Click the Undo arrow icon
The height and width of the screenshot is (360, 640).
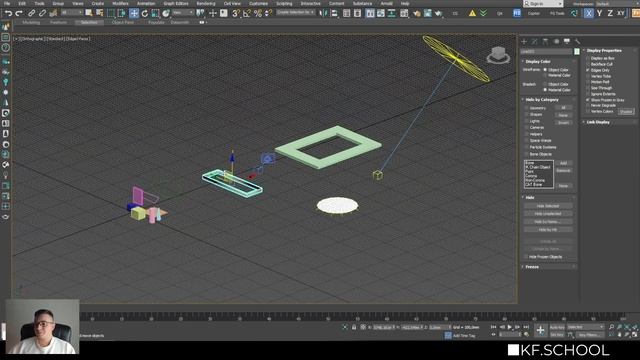coord(8,13)
